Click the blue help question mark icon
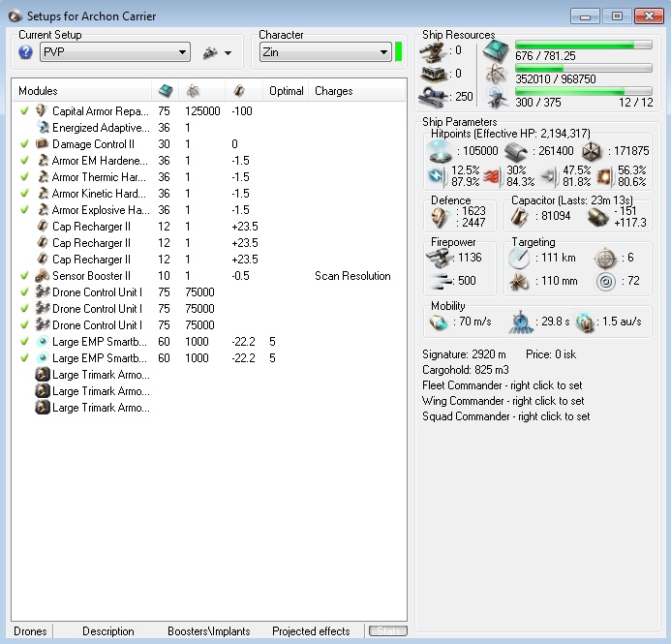The image size is (671, 644). (26, 52)
